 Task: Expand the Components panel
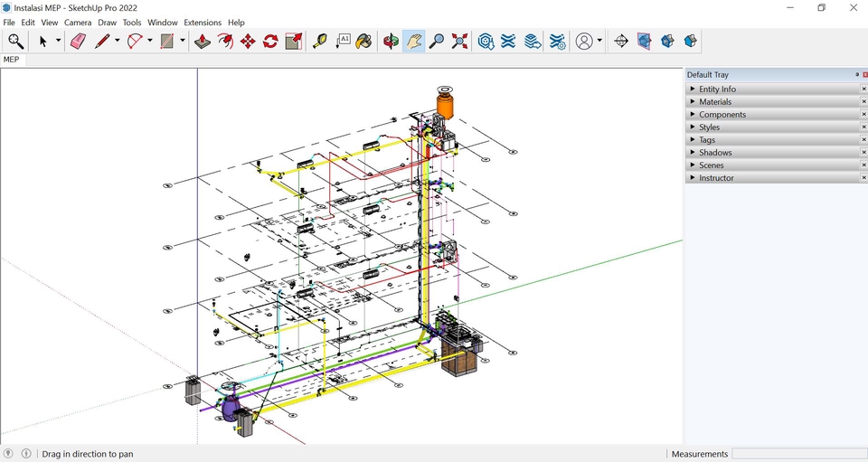[773, 115]
